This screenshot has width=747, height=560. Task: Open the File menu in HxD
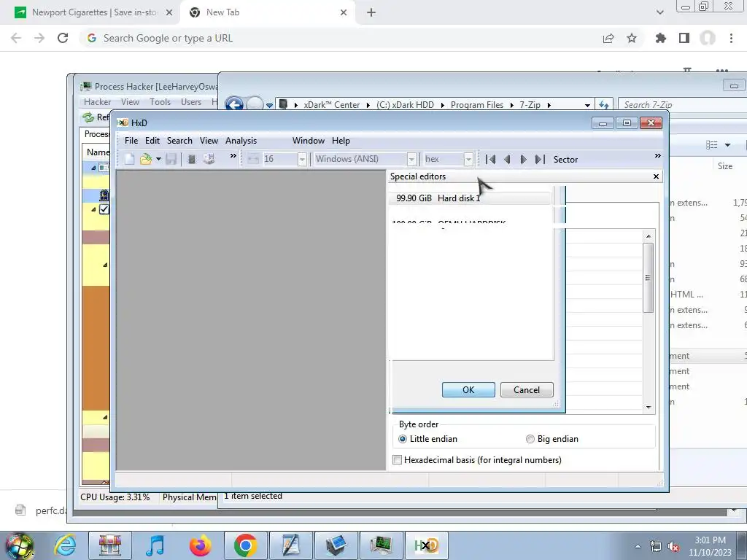pos(131,141)
